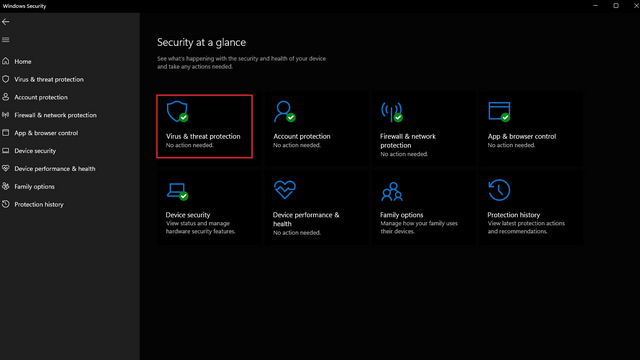
Task: Select Family options in sidebar
Action: [34, 187]
